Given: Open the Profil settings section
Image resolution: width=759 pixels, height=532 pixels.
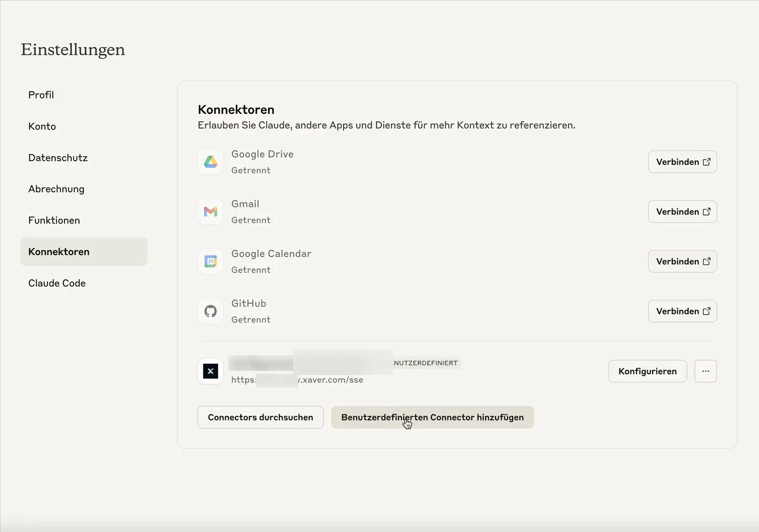Looking at the screenshot, I should click(84, 95).
